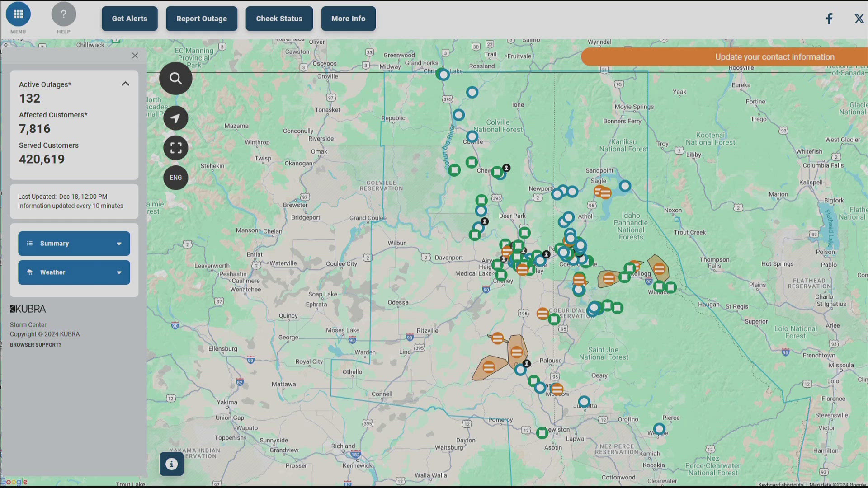Select the blue ring marker near Juliaetta
The width and height of the screenshot is (868, 488).
coord(584,401)
